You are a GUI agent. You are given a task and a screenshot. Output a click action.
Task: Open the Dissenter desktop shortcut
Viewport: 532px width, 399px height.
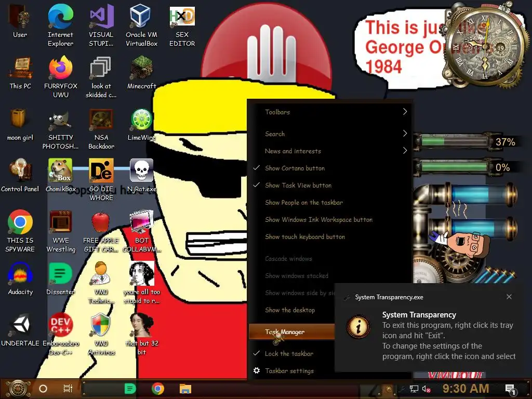(60, 278)
